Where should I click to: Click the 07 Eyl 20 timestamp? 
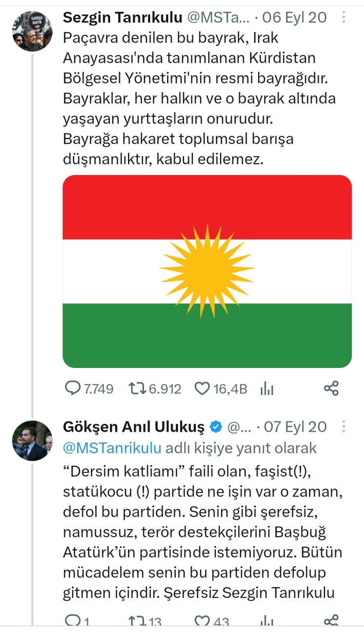tap(295, 427)
